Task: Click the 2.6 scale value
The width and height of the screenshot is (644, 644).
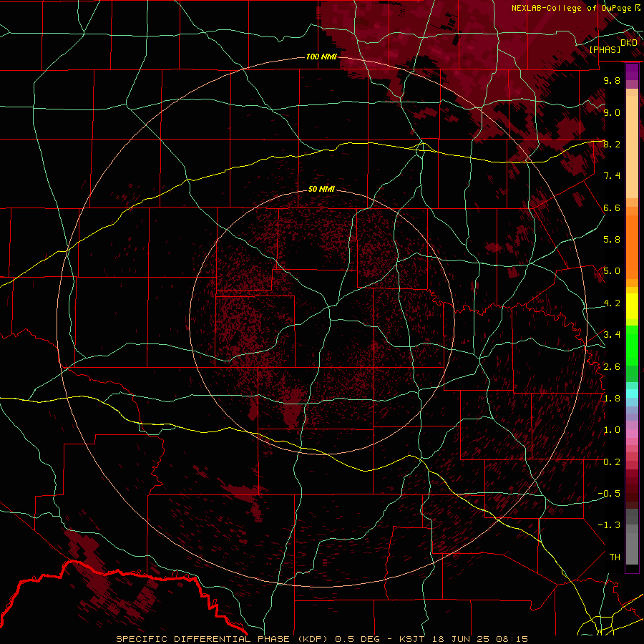Action: pyautogui.click(x=612, y=367)
